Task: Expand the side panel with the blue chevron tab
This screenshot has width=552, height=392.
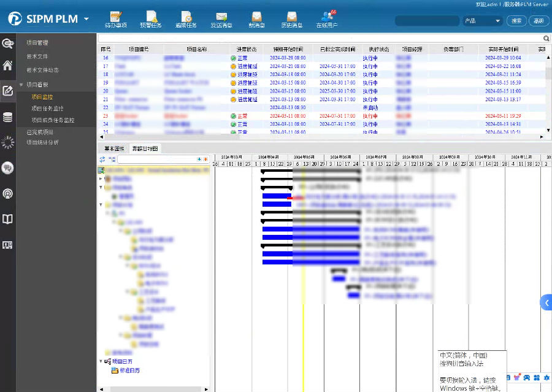Action: pyautogui.click(x=546, y=302)
